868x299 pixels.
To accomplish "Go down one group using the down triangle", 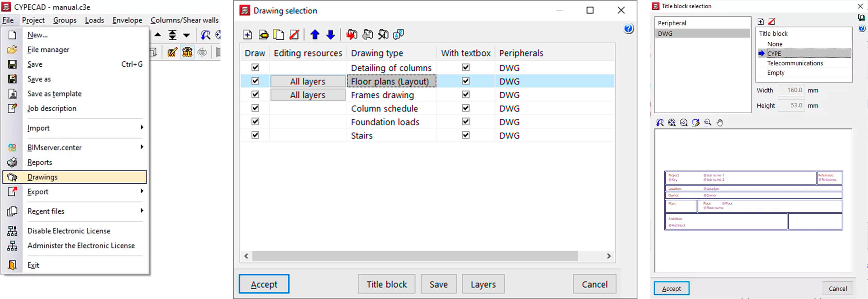I will [186, 35].
